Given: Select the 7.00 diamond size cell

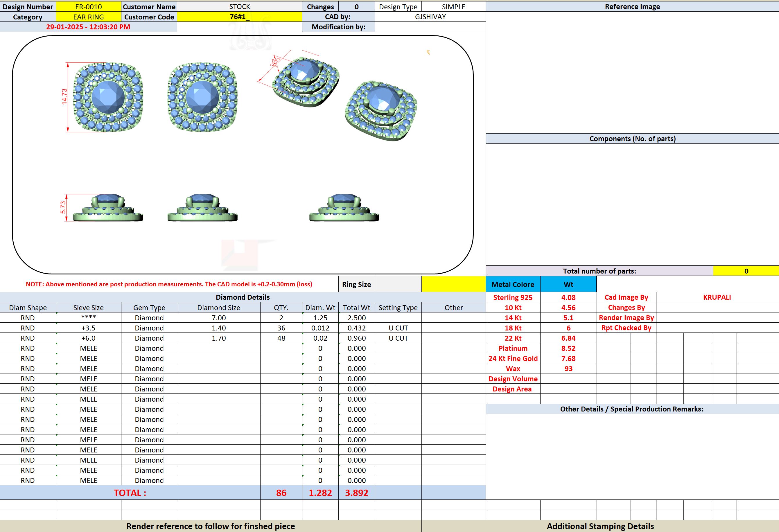Looking at the screenshot, I should click(218, 317).
